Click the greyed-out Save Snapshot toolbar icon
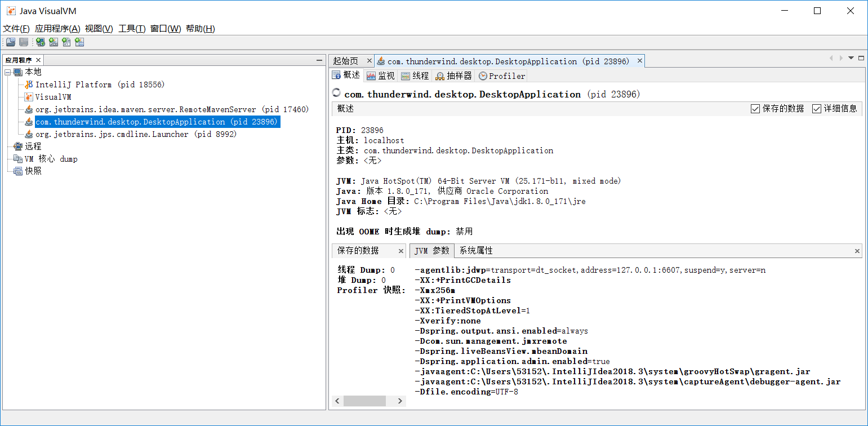This screenshot has height=426, width=868. 24,42
